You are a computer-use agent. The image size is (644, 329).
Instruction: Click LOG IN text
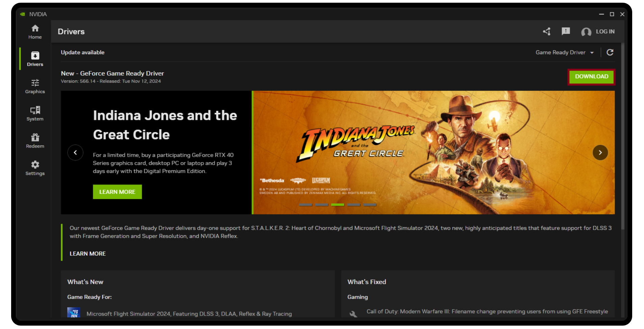(x=605, y=31)
